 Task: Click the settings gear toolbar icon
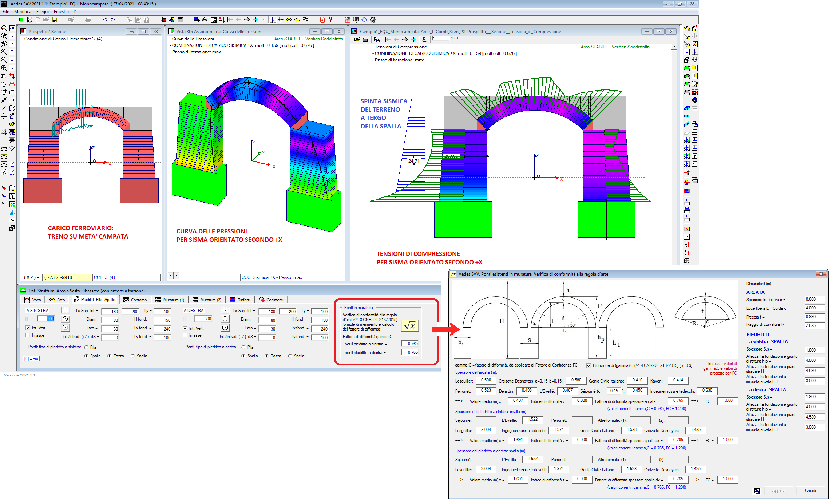coord(373,20)
